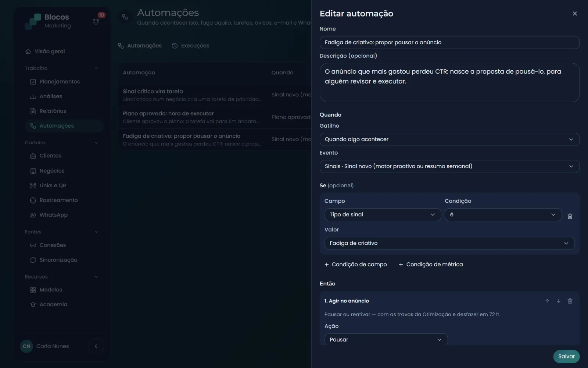Open Negócios in the sidebar
The width and height of the screenshot is (588, 368).
click(x=65, y=171)
